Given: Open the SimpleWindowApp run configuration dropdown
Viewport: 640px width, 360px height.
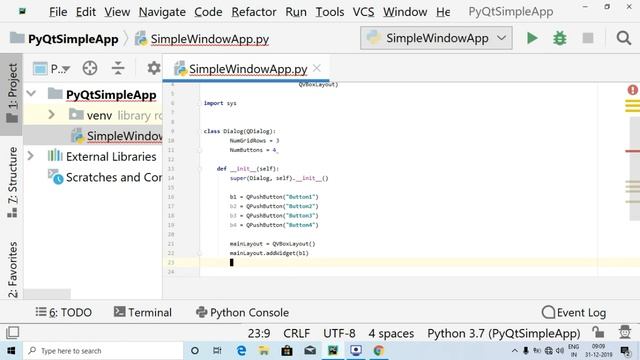Looking at the screenshot, I should 436,38.
